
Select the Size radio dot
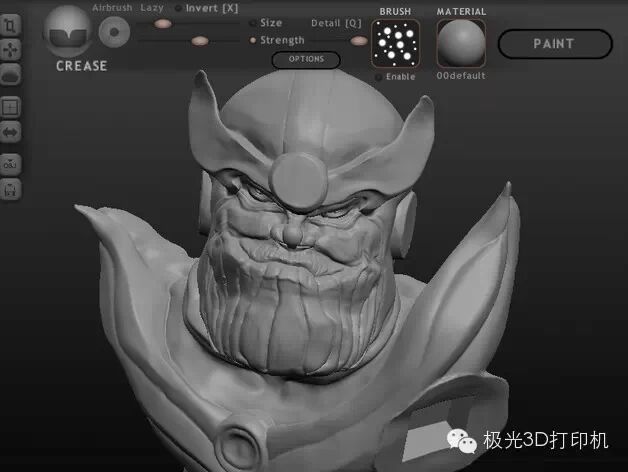tap(253, 23)
